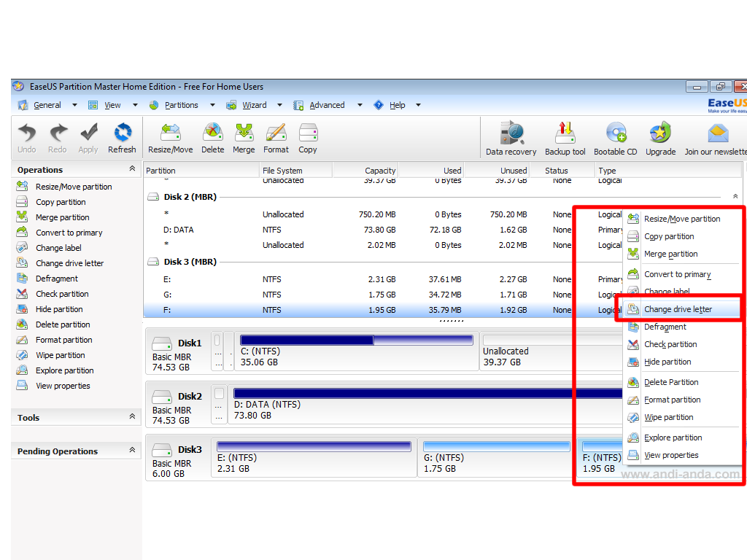This screenshot has height=560, width=747.
Task: Choose Resize/Move partition in Operations sidebar
Action: 64,187
